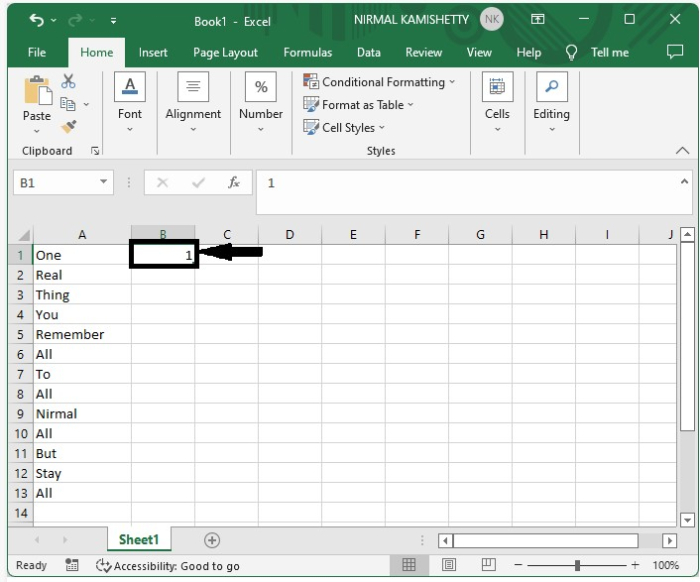Screen dimensions: 700x582
Task: Click the zoom in plus button
Action: point(635,565)
